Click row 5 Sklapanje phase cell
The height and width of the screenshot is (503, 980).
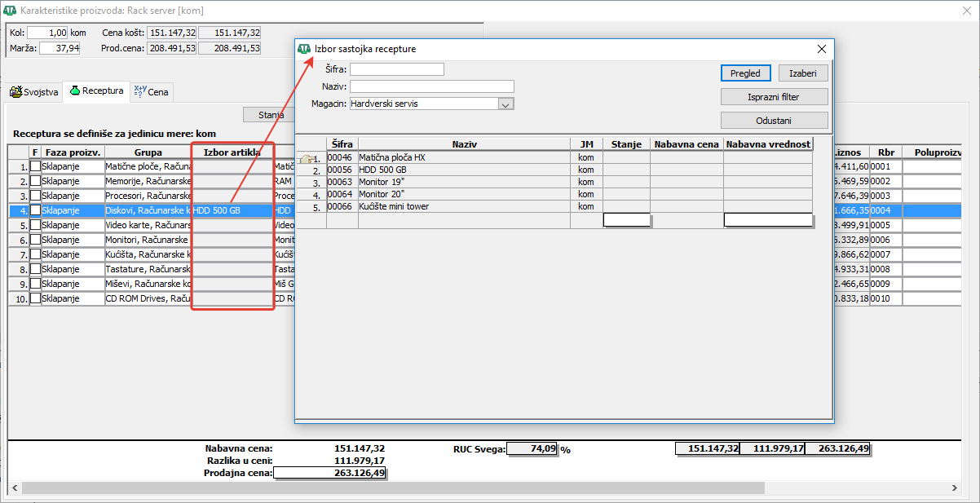point(72,225)
